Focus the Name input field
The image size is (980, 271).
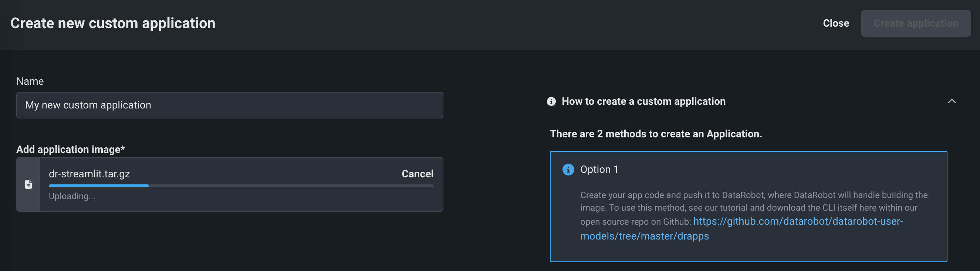point(229,105)
